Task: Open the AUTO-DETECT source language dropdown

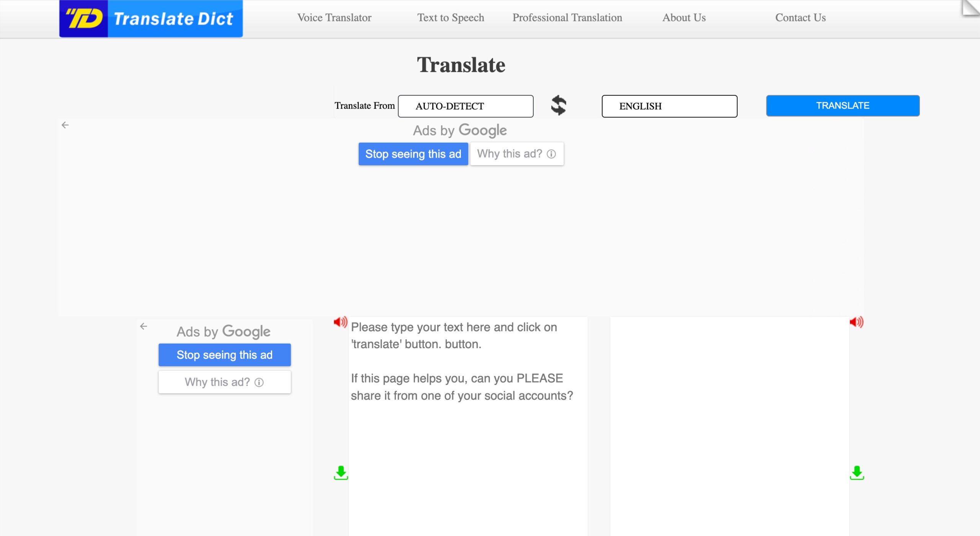Action: (x=465, y=106)
